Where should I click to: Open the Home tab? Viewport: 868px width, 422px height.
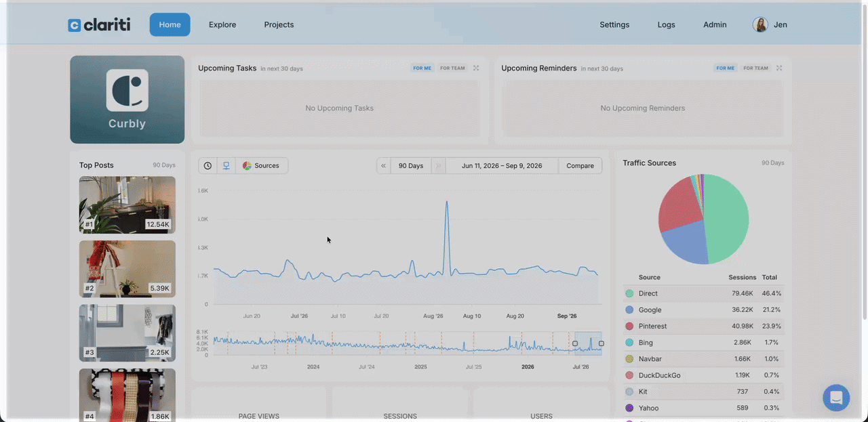tap(170, 24)
